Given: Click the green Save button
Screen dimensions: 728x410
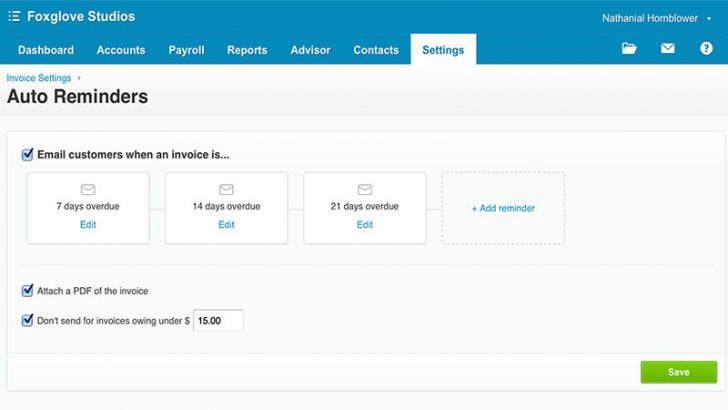Looking at the screenshot, I should click(x=678, y=372).
